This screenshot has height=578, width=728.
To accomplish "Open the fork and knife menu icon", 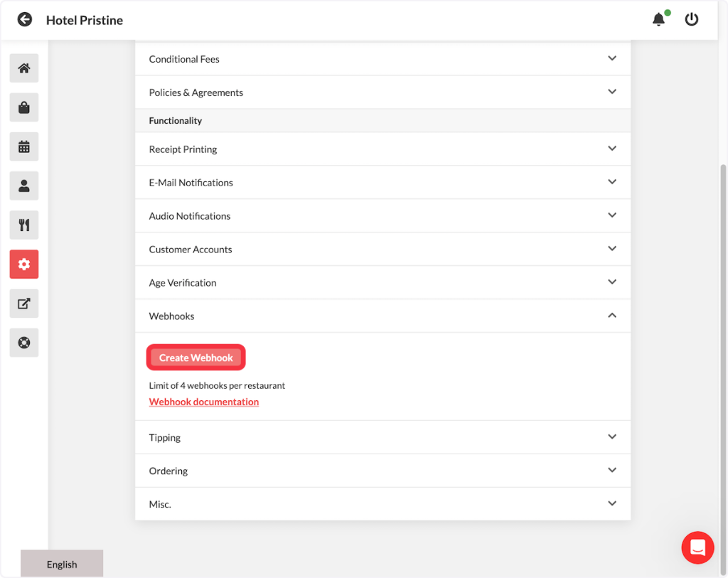I will coord(24,225).
